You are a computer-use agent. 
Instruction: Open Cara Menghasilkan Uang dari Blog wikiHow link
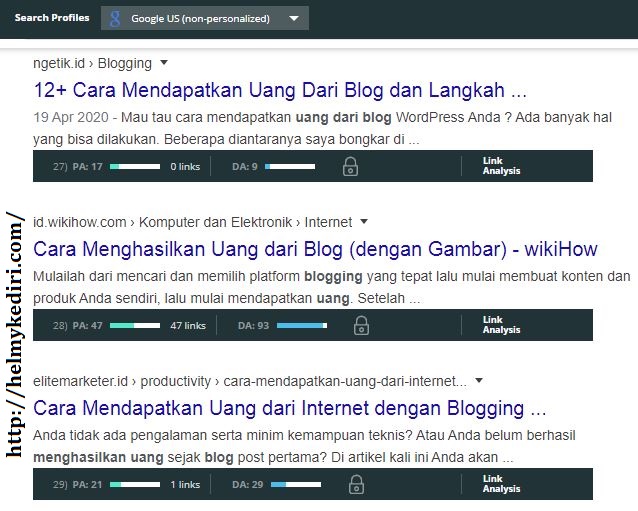[315, 249]
